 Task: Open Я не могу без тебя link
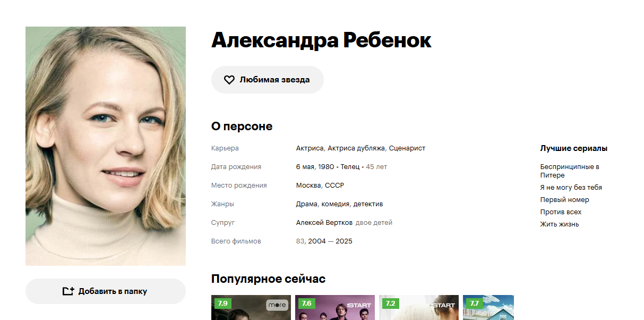tap(571, 188)
